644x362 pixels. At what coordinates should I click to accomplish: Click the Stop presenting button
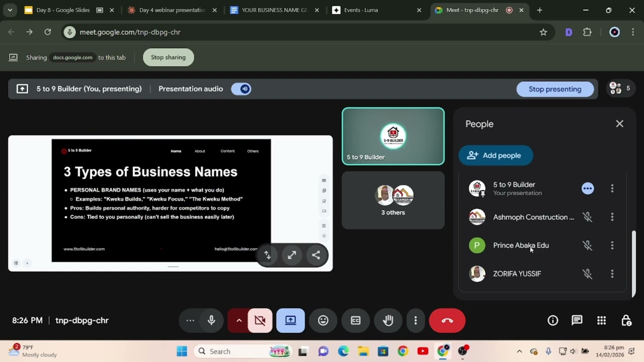pos(555,89)
